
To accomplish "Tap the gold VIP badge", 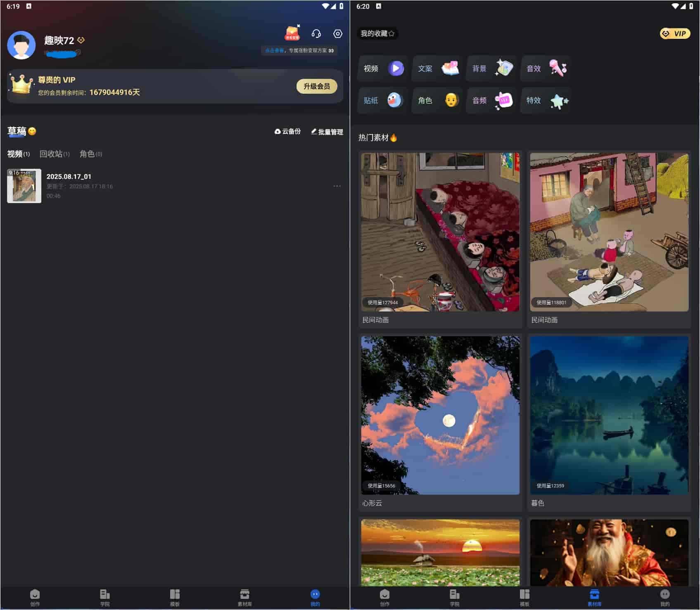I will coord(675,34).
